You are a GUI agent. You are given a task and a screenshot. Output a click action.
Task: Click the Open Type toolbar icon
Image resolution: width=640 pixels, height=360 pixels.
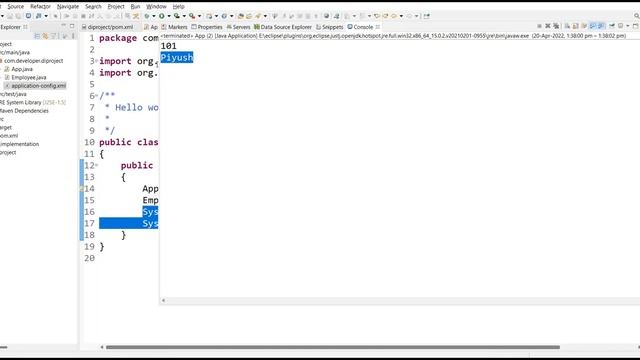[x=240, y=16]
